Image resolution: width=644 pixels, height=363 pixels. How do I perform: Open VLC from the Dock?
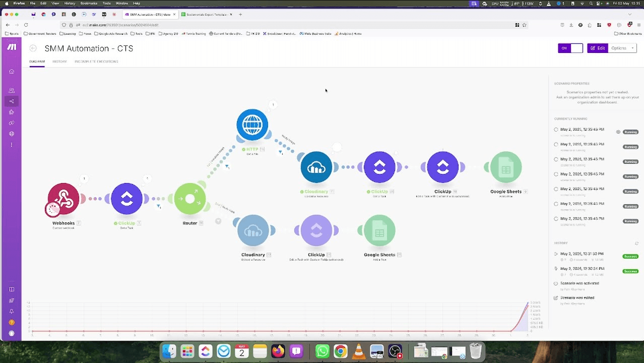point(359,351)
